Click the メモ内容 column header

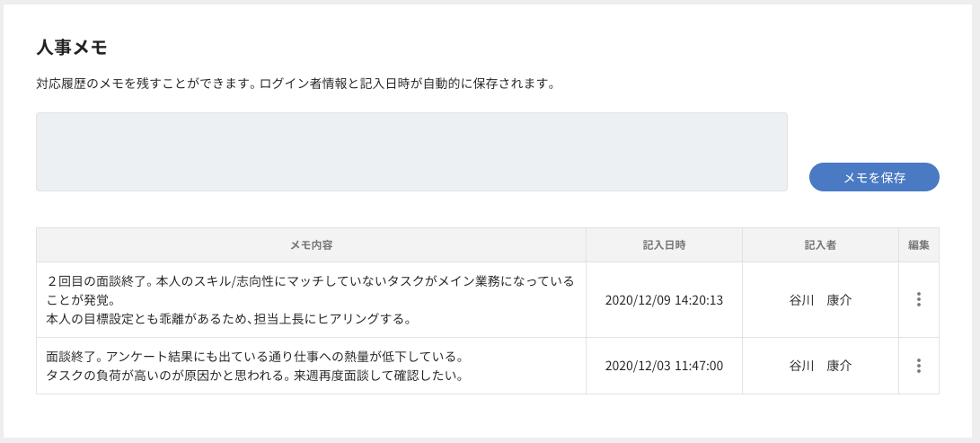(x=311, y=244)
